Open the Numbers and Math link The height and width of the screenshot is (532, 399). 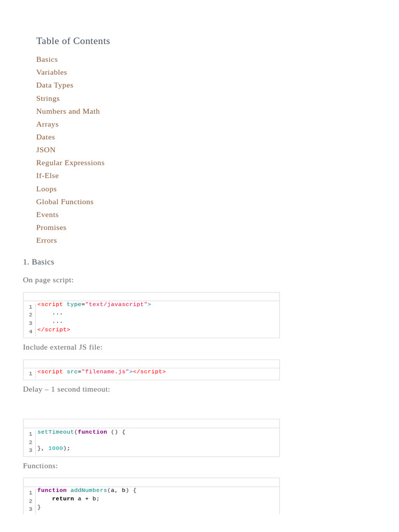click(68, 111)
